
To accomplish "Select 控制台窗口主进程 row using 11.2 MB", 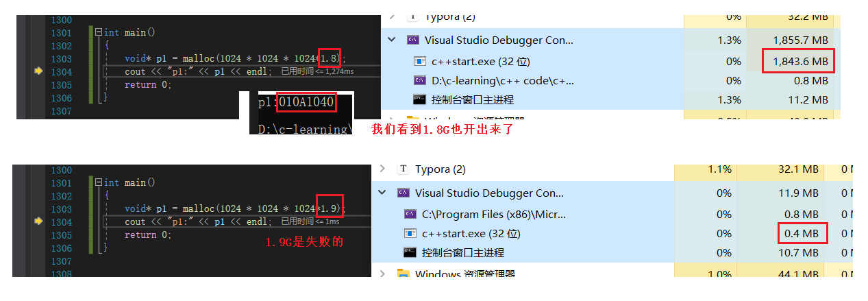I will pos(612,99).
